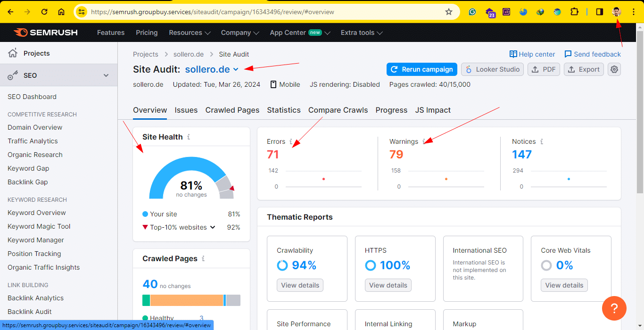Open the 71 errors count
Screen dimensions: 644x330
coord(273,154)
